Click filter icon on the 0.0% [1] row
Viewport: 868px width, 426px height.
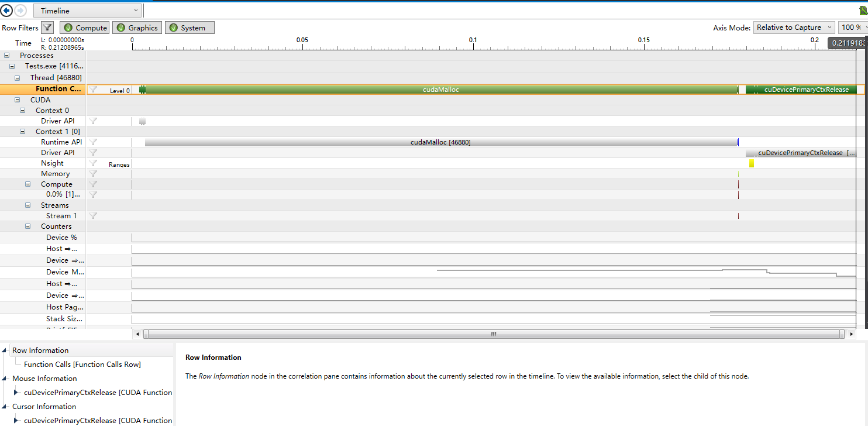click(x=93, y=195)
